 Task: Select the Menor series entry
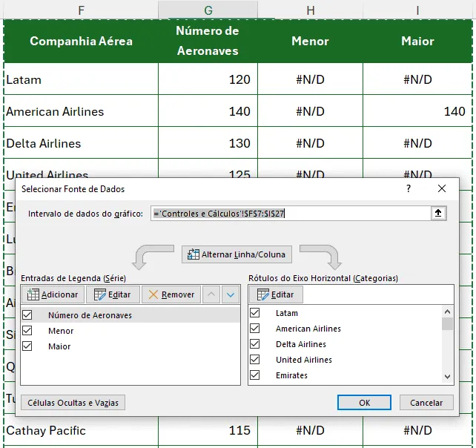point(61,331)
